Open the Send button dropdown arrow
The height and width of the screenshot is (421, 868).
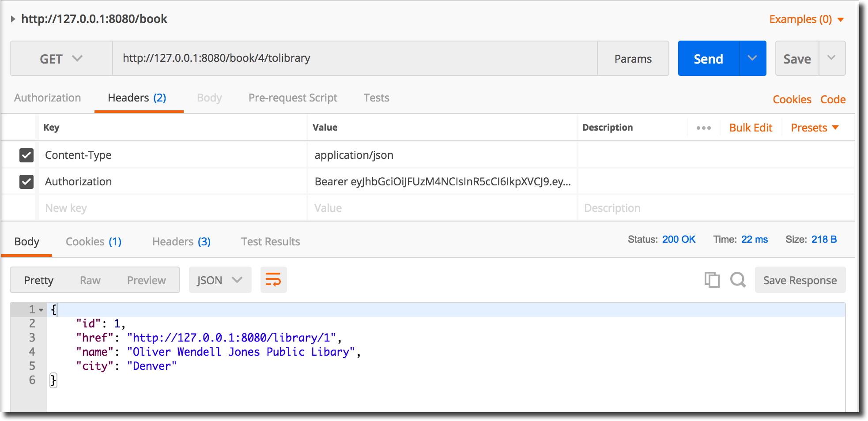pyautogui.click(x=753, y=58)
